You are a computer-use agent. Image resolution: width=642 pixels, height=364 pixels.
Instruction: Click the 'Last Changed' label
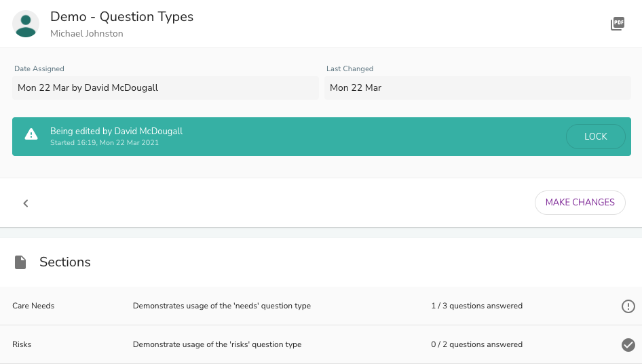[x=350, y=68]
